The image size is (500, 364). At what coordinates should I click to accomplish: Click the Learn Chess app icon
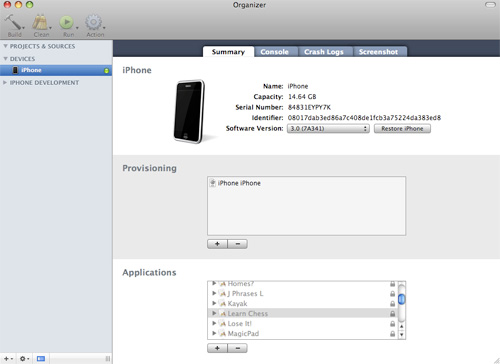[222, 314]
